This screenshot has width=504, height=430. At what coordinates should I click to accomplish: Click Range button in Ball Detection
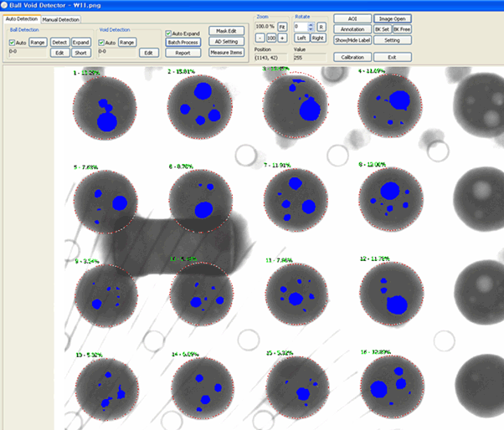click(x=38, y=42)
